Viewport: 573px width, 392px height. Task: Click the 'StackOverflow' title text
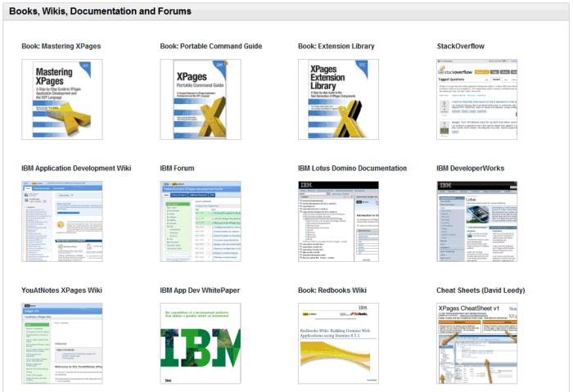click(460, 47)
